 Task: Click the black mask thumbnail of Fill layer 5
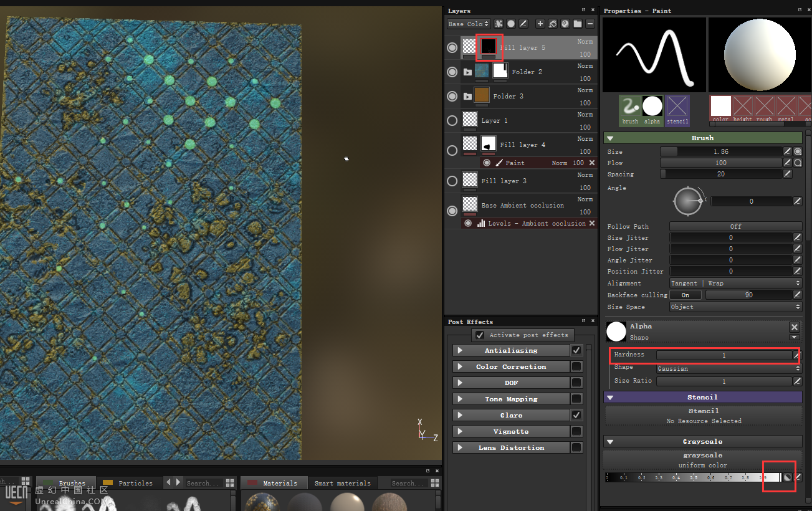tap(489, 47)
